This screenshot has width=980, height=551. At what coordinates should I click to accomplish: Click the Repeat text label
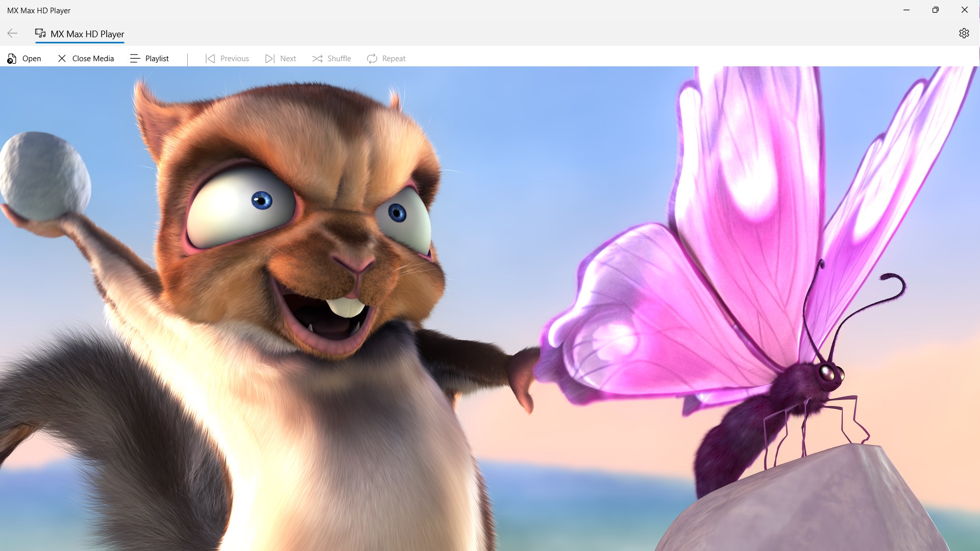394,58
